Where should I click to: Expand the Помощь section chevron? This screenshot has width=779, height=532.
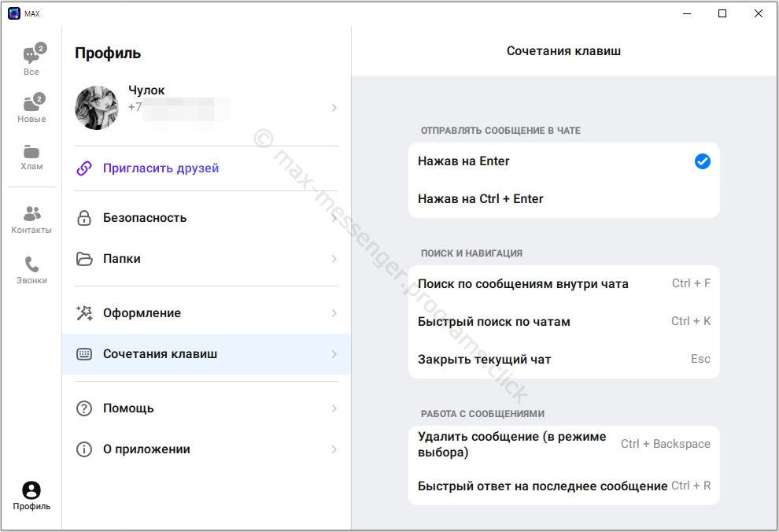tap(334, 408)
